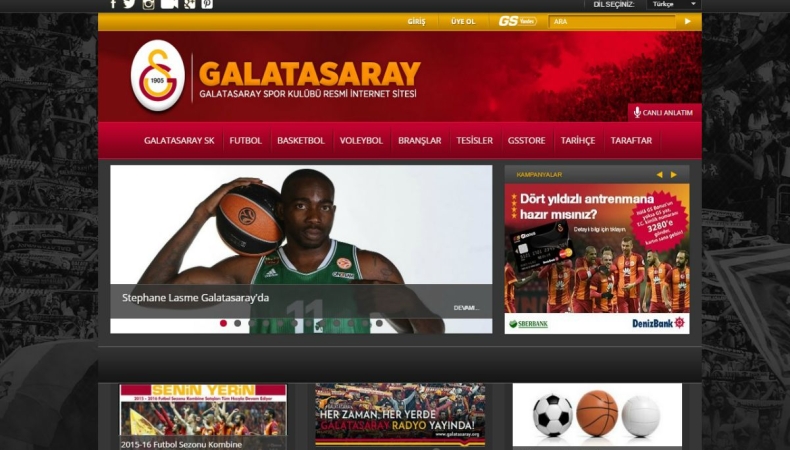Open the Twitter bird icon
This screenshot has height=450, width=790.
(129, 4)
